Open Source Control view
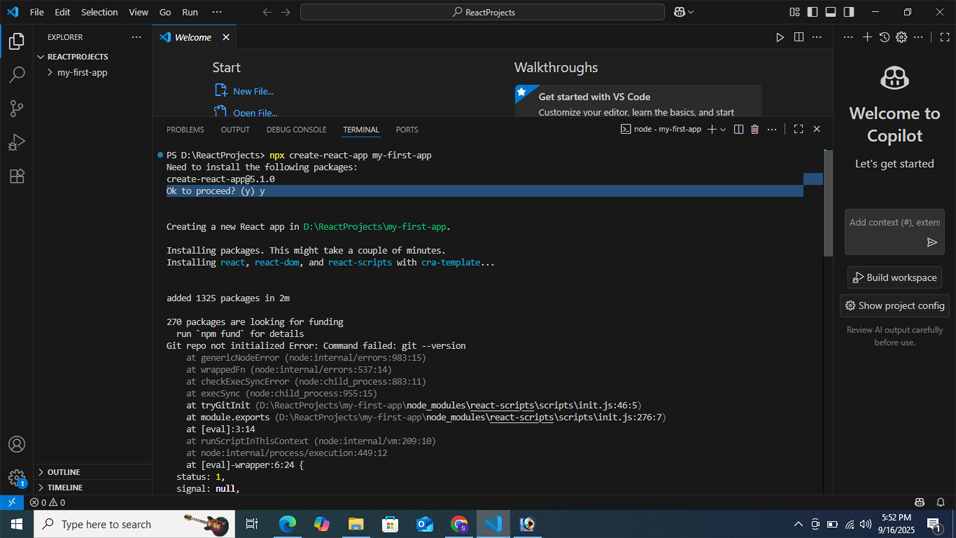 tap(16, 108)
